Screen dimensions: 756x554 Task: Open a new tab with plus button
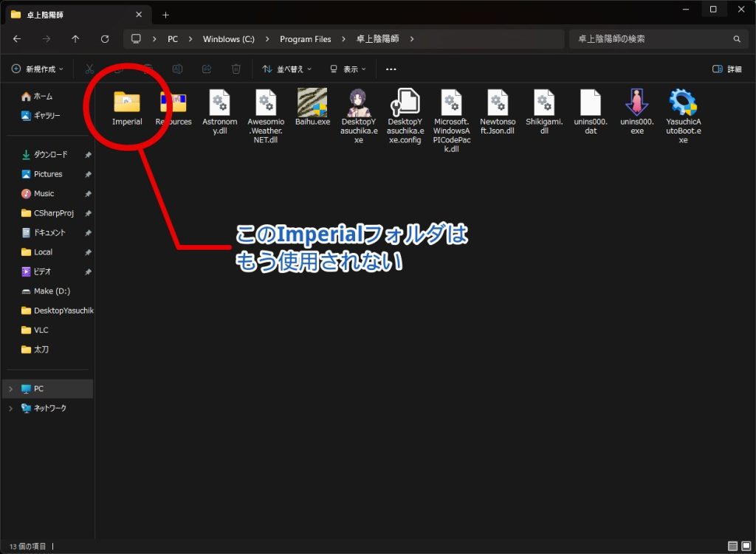pyautogui.click(x=165, y=15)
